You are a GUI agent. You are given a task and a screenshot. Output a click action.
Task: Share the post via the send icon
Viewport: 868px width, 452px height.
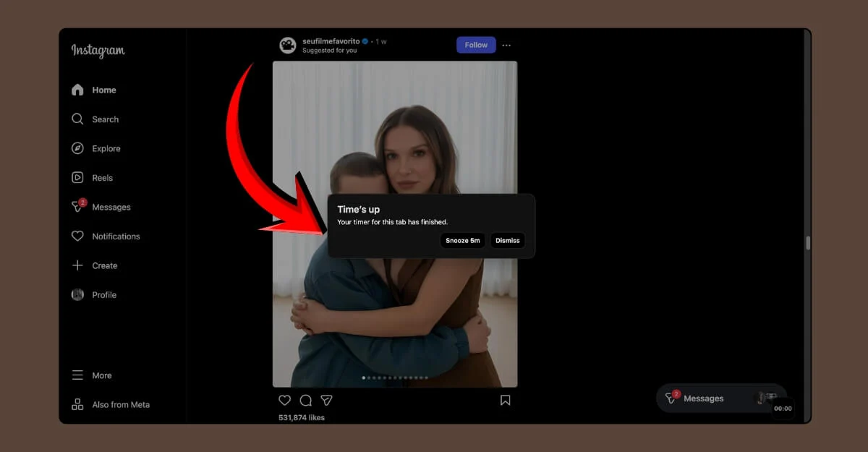327,400
